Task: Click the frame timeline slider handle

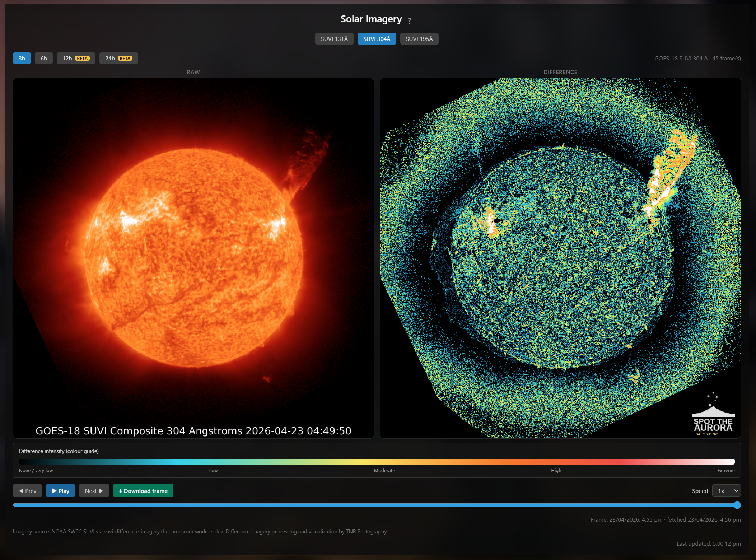Action: coord(737,505)
